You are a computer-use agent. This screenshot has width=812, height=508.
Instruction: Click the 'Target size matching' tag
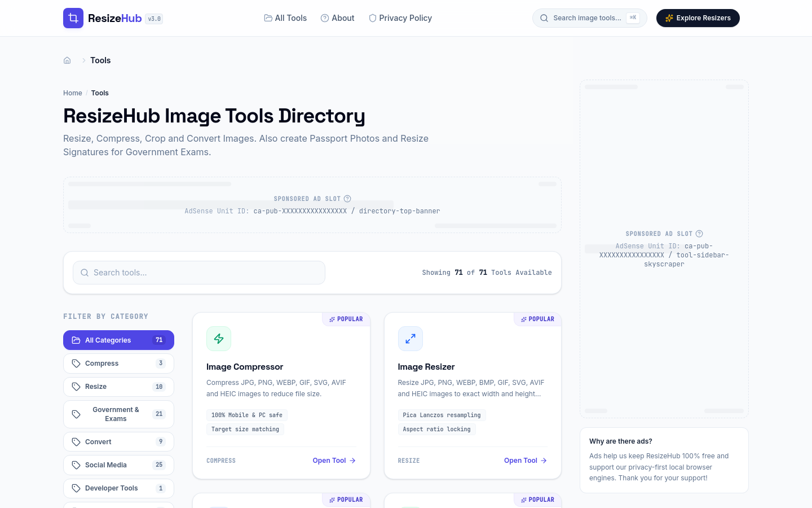tap(245, 430)
